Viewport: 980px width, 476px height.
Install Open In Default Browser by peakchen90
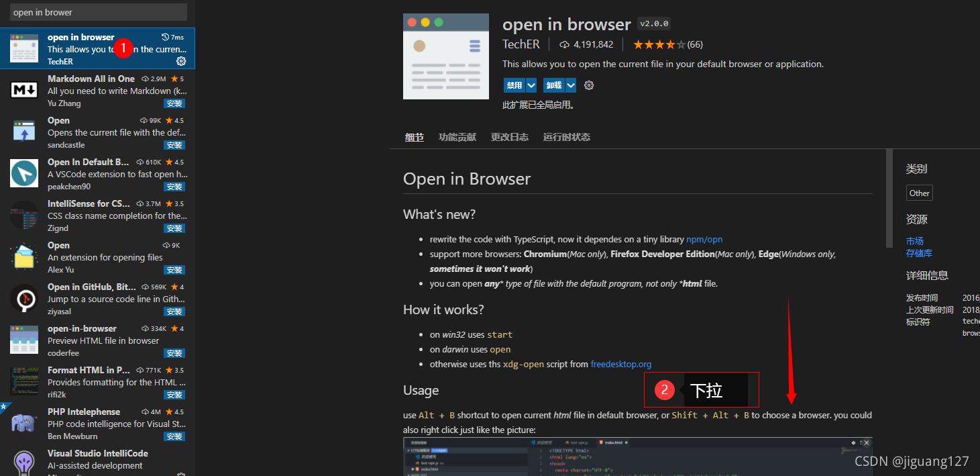point(174,187)
